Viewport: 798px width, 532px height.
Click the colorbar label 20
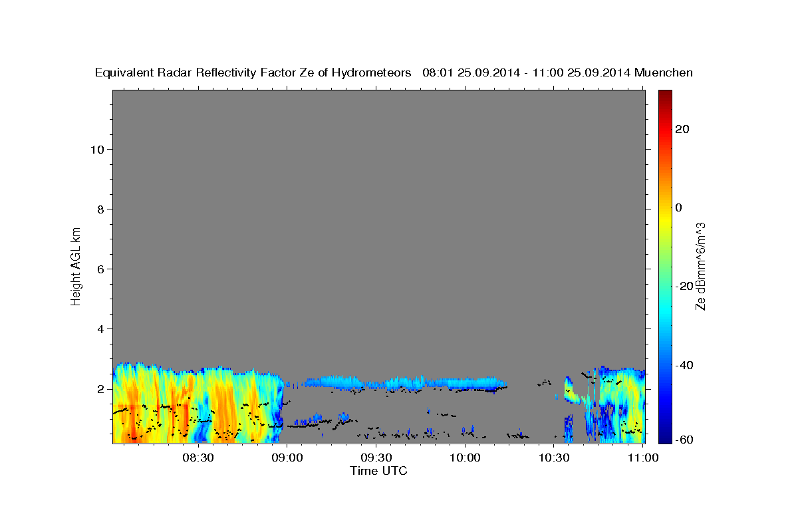pos(681,129)
